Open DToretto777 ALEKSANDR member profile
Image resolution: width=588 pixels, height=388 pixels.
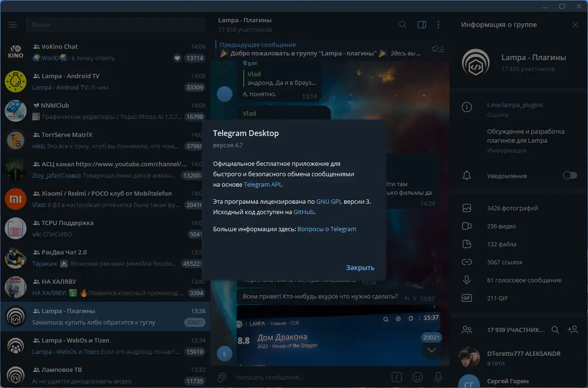pyautogui.click(x=519, y=358)
